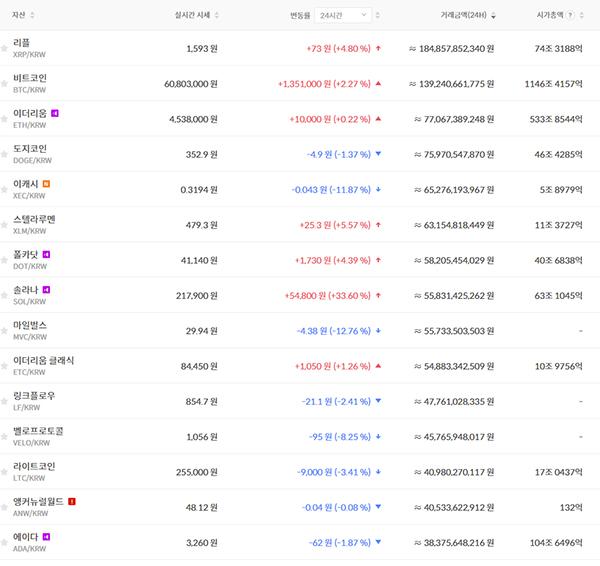This screenshot has width=600, height=566.
Task: Sort by 거래금액(24H) column arrow
Action: pyautogui.click(x=522, y=16)
